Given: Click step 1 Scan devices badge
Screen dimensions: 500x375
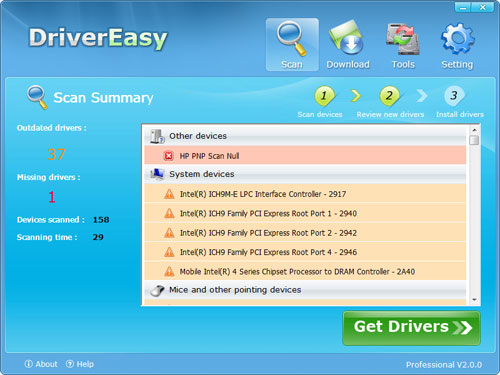Looking at the screenshot, I should point(324,96).
